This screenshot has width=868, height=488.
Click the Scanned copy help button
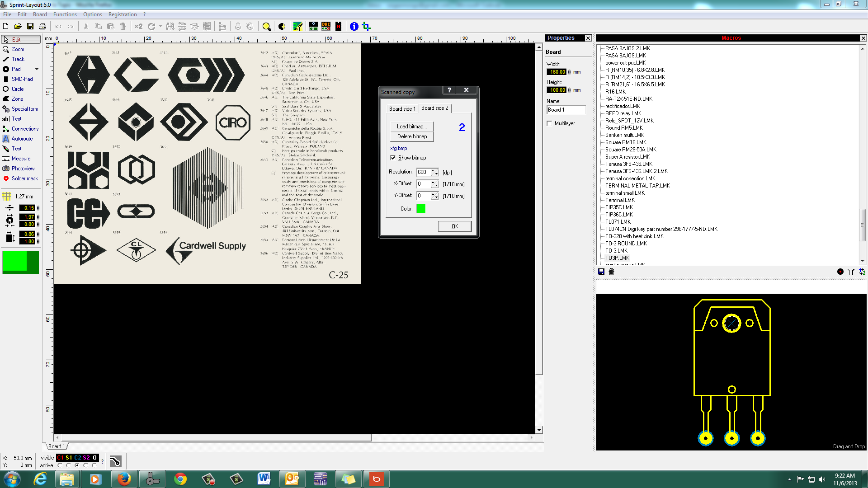[449, 90]
